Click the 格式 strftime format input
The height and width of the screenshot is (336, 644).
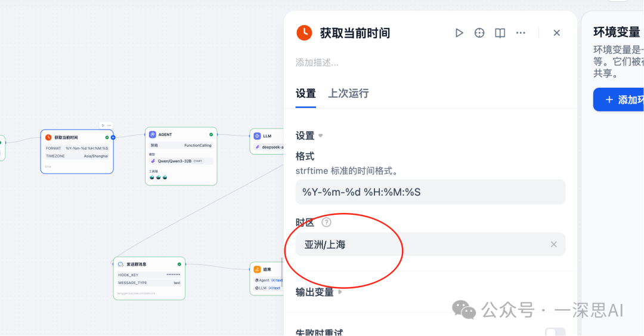[x=431, y=192]
